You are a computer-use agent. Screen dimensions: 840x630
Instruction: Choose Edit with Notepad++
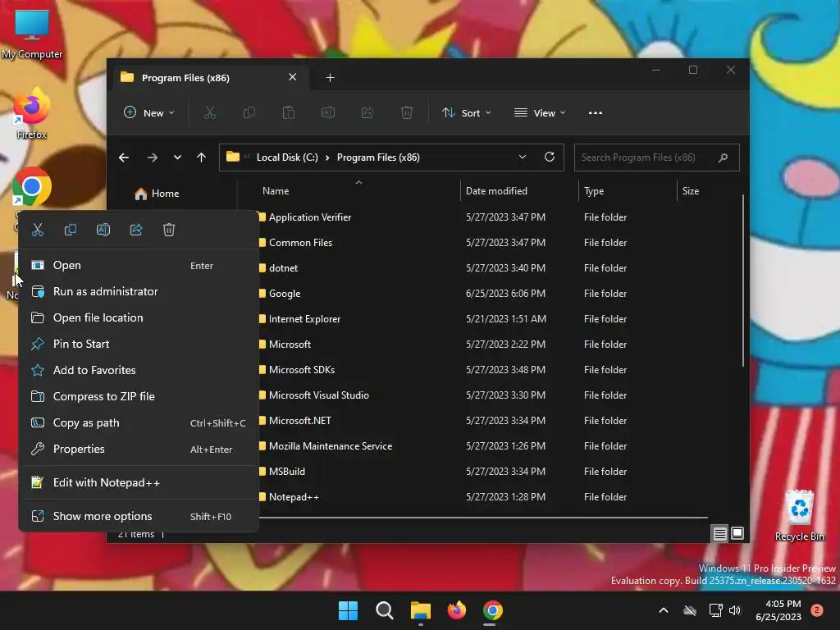(x=138, y=482)
